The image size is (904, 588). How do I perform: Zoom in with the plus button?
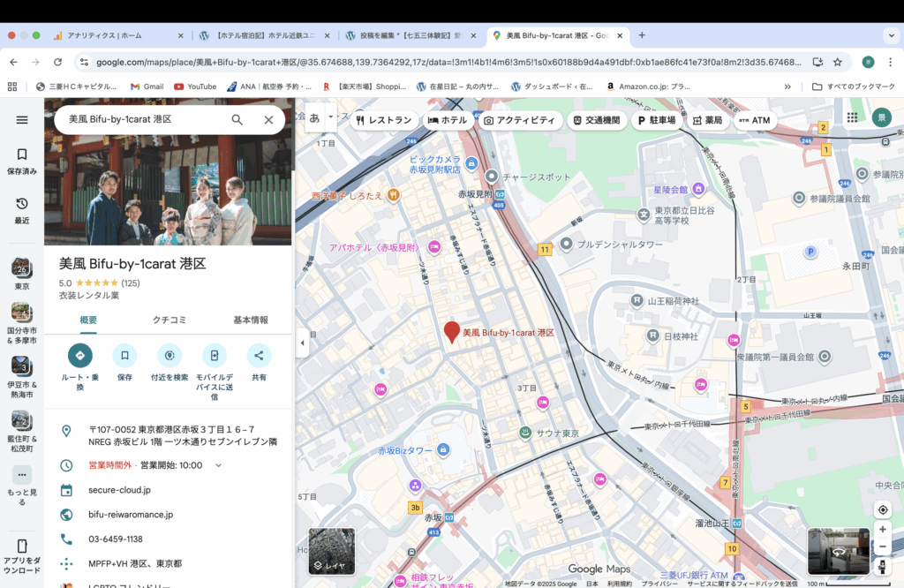click(882, 530)
